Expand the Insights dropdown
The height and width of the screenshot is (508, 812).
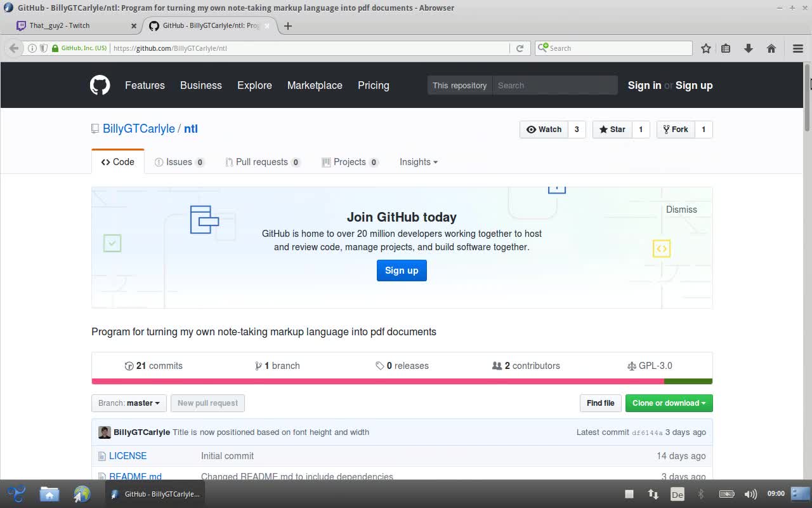[418, 162]
